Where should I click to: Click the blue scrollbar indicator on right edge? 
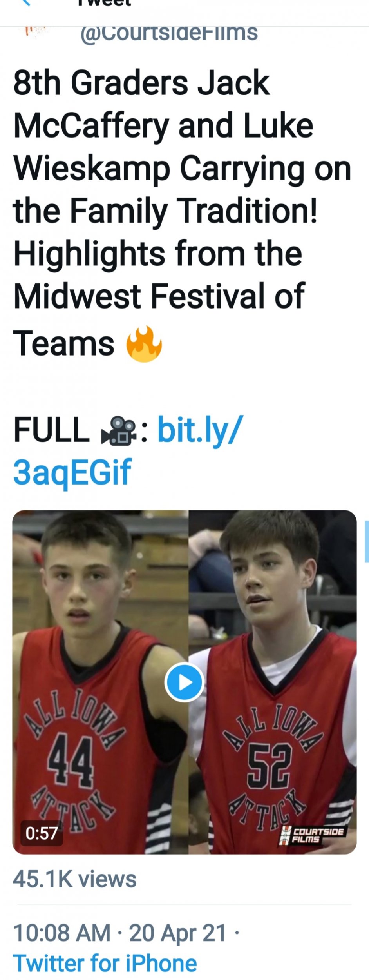coord(367,541)
